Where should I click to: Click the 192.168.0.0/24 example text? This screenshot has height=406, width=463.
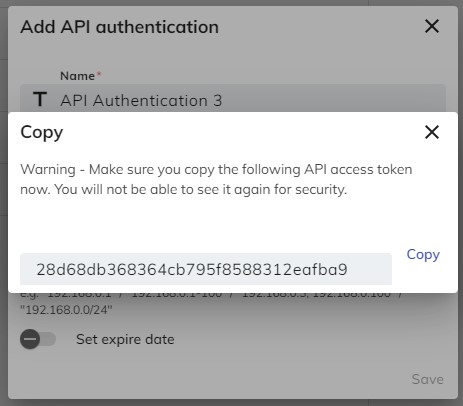pos(66,310)
